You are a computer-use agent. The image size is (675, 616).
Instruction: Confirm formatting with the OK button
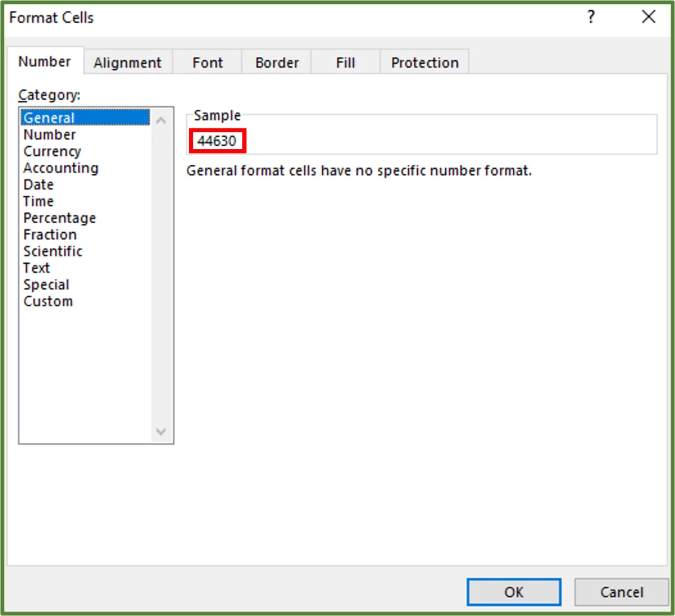pos(514,592)
